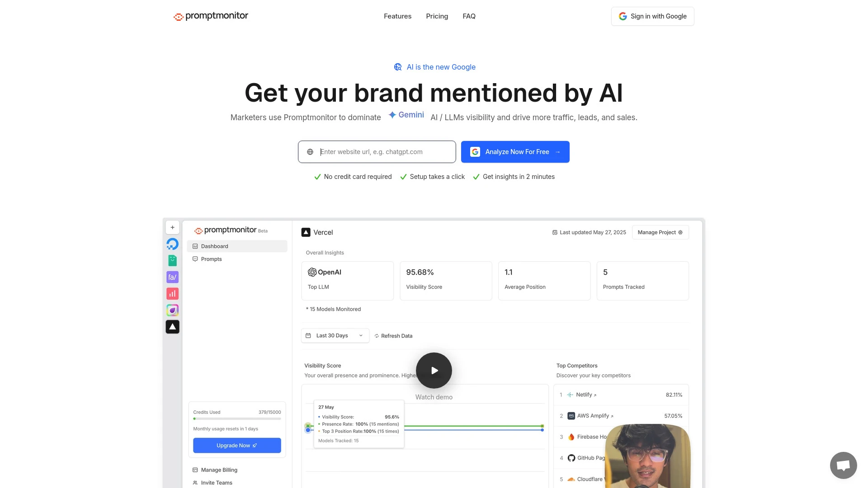Select the green document project icon
The image size is (868, 488).
coord(172,260)
